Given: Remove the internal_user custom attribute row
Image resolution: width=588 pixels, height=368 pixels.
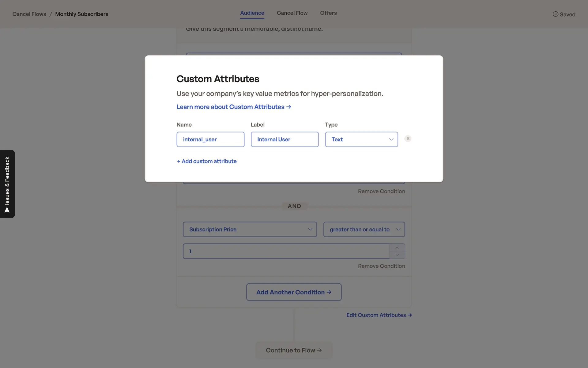Looking at the screenshot, I should pyautogui.click(x=408, y=139).
